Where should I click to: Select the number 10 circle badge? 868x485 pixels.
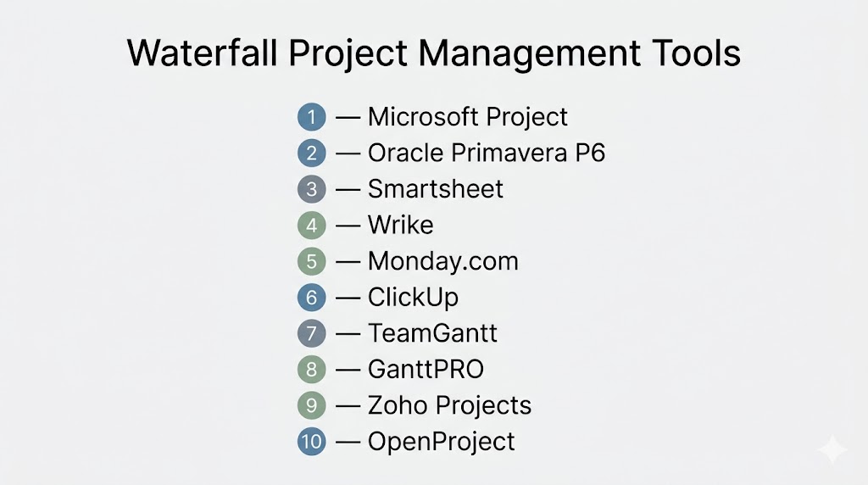point(311,442)
